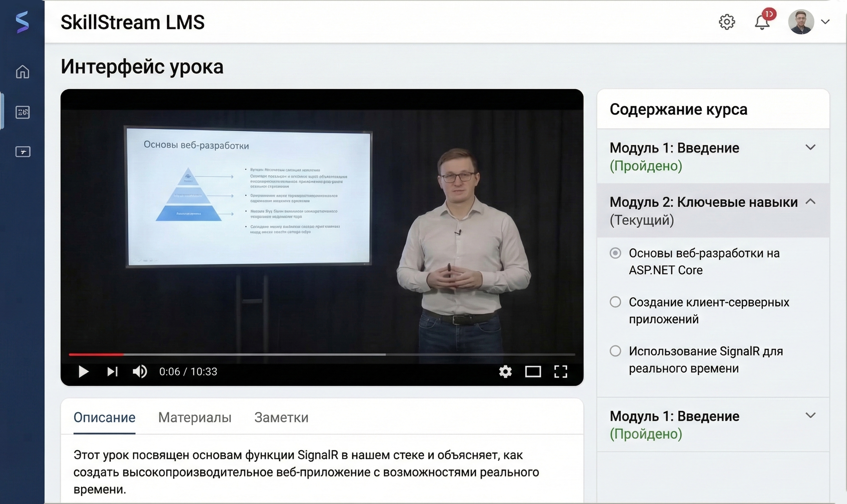Open the video lessons sidebar icon

click(23, 152)
